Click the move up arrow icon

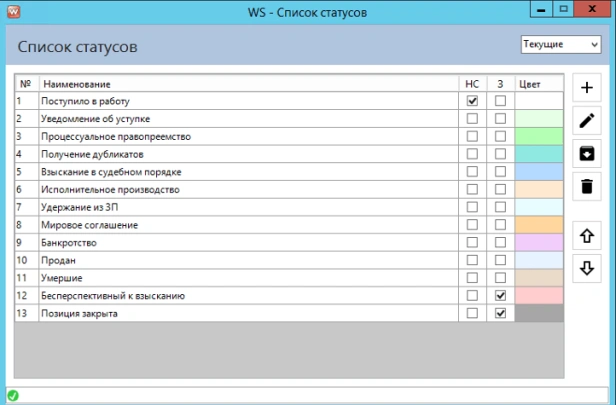pyautogui.click(x=587, y=236)
